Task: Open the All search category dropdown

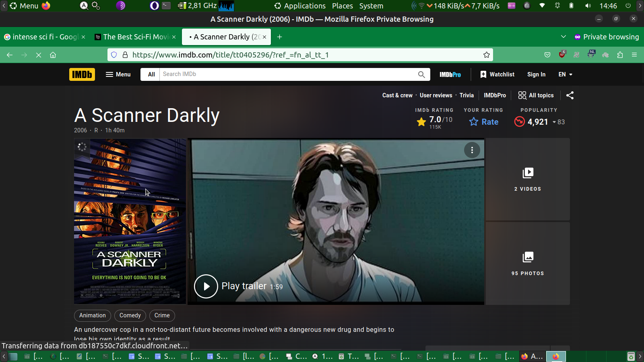Action: (x=151, y=74)
